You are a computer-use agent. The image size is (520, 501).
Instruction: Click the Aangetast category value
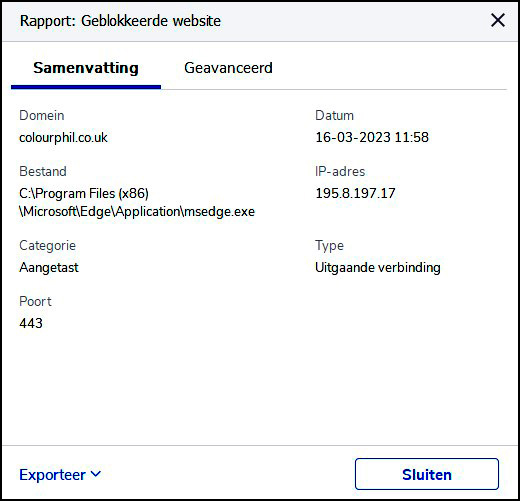tap(49, 268)
